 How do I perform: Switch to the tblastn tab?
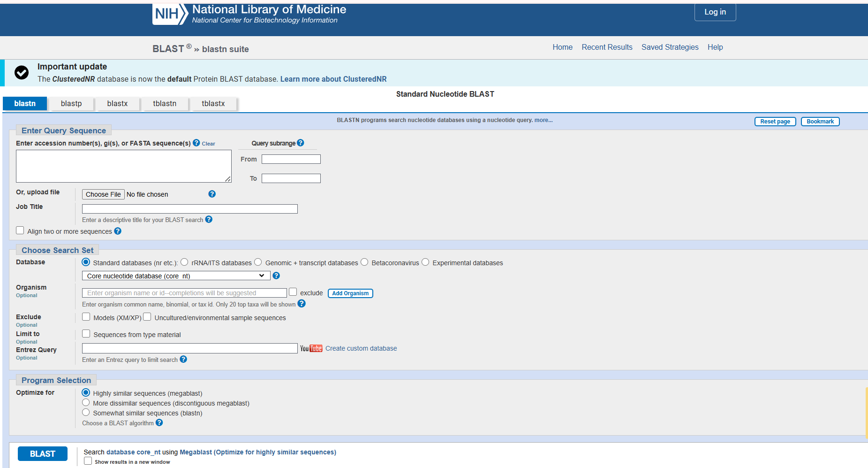point(165,104)
